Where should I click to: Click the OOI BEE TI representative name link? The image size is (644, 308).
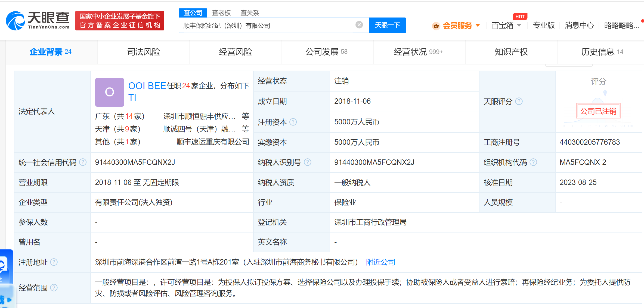pyautogui.click(x=147, y=92)
